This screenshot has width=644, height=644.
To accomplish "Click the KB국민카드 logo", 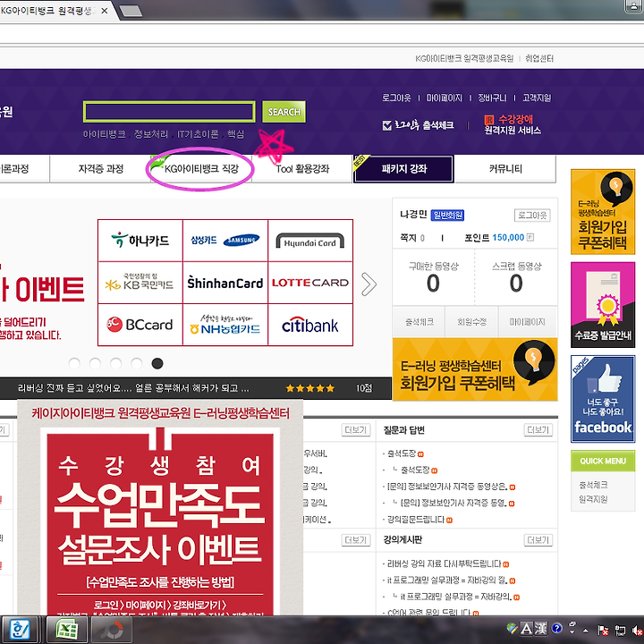I will [140, 283].
